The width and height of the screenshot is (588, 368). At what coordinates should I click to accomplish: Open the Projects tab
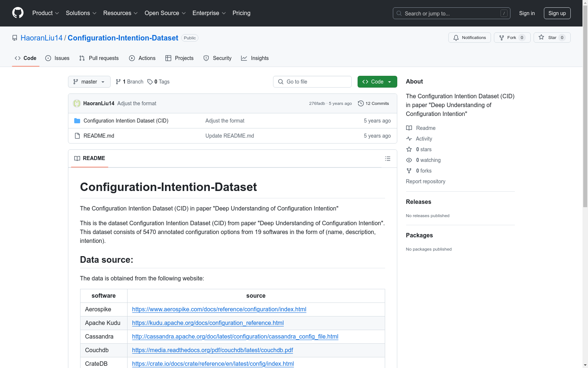pyautogui.click(x=179, y=58)
